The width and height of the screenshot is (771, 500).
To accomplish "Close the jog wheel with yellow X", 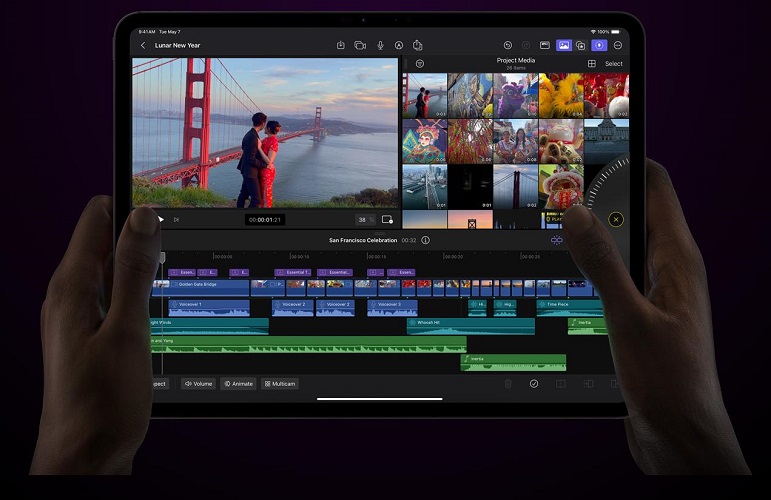I will coord(616,219).
